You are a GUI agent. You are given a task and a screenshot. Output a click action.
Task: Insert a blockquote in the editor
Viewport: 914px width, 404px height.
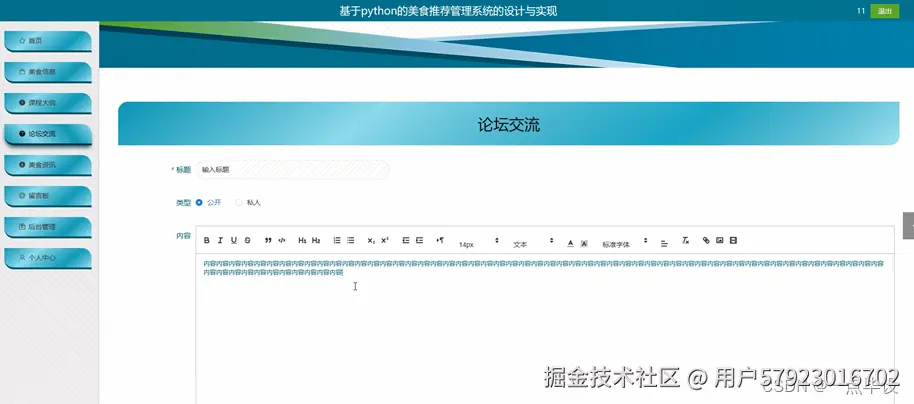coord(268,240)
